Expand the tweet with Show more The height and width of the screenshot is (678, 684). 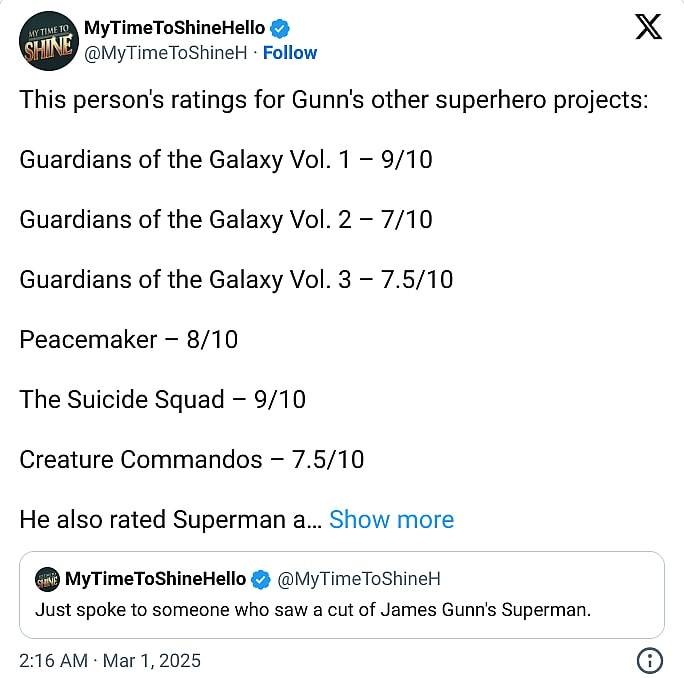(391, 520)
